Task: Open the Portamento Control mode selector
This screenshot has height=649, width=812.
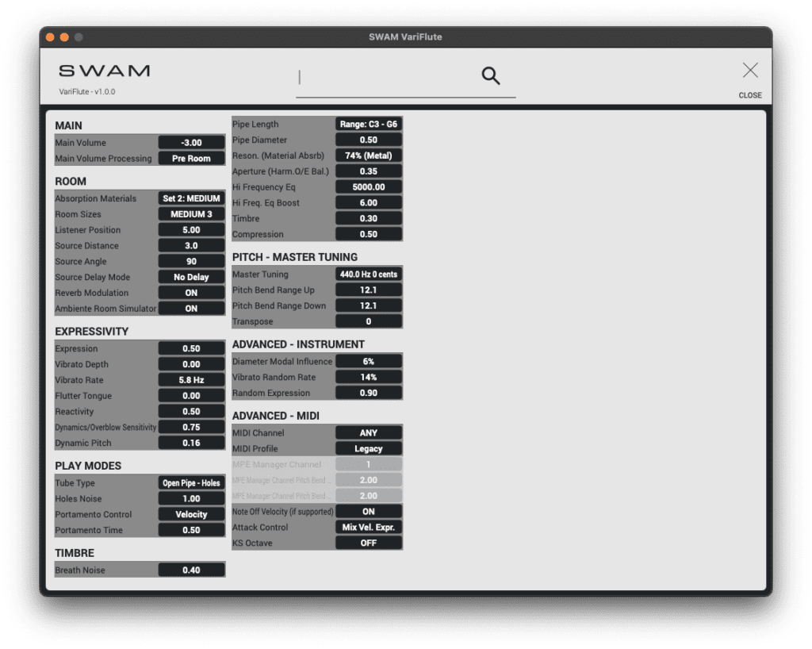Action: (191, 514)
